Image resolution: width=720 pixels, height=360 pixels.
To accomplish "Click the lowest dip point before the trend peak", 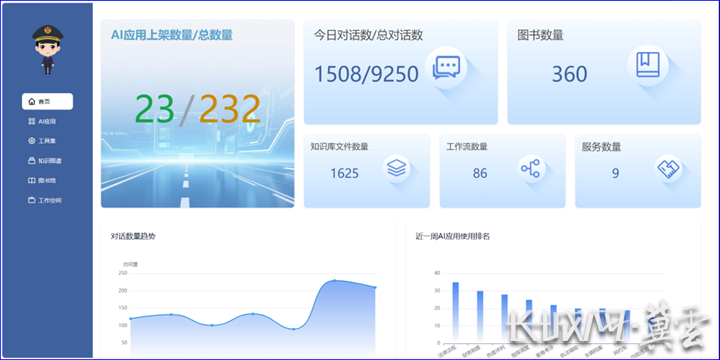I will point(293,329).
